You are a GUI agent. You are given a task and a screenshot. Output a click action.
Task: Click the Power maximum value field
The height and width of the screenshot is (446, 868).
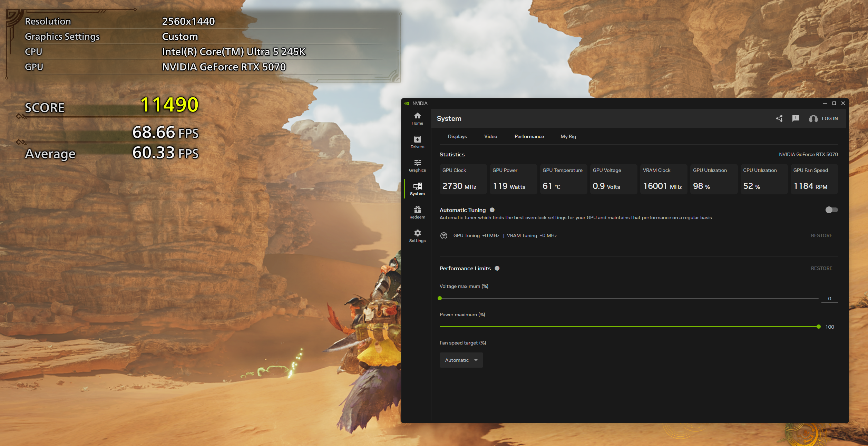pos(830,327)
